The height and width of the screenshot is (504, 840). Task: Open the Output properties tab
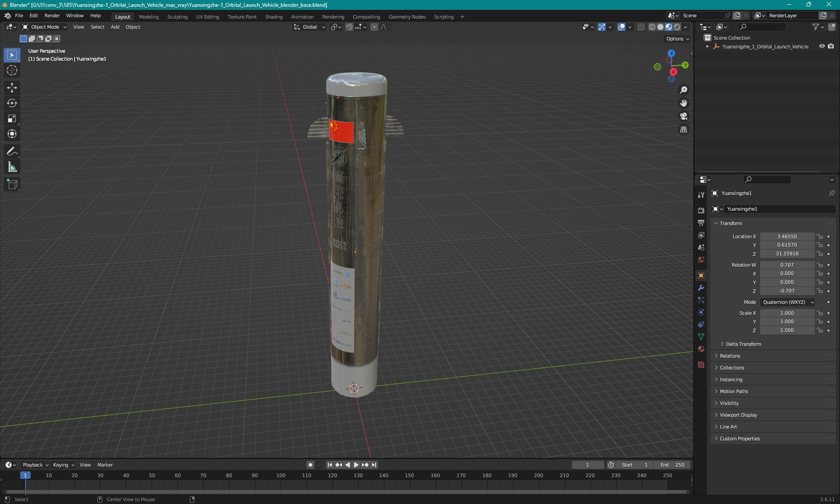pos(701,223)
